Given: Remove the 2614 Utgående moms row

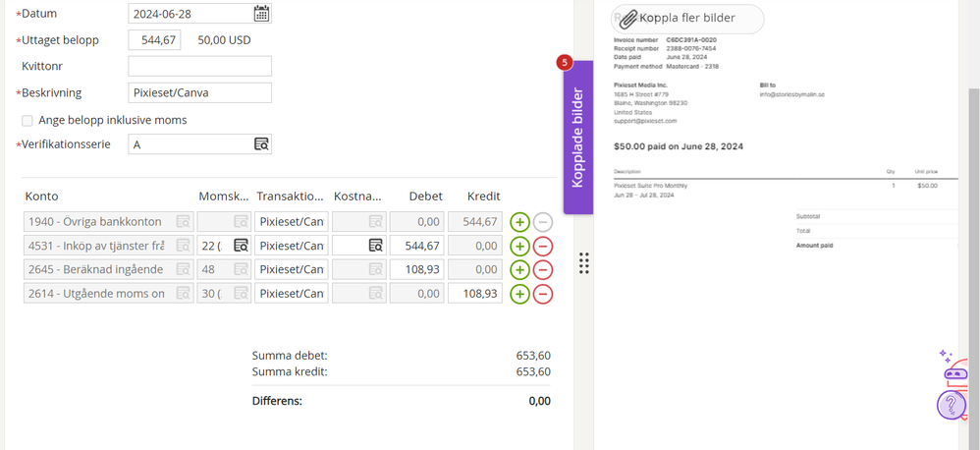Looking at the screenshot, I should (x=543, y=294).
